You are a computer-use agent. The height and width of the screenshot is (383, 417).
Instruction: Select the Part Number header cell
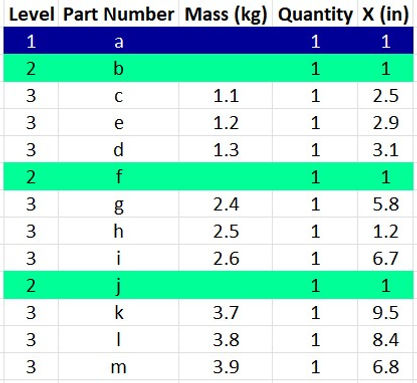118,14
